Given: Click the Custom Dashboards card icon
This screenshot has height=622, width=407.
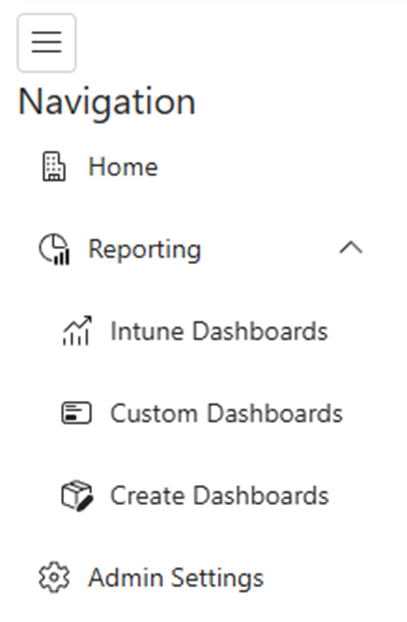Looking at the screenshot, I should [77, 413].
